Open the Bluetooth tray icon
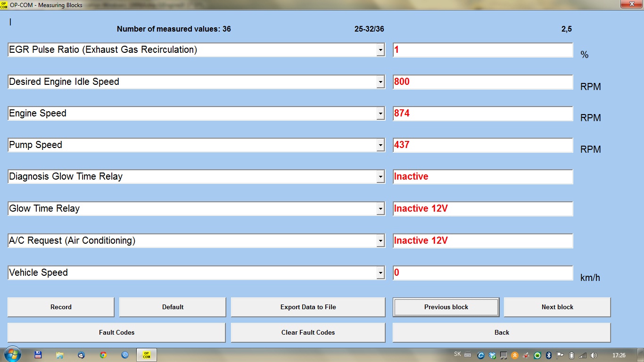The height and width of the screenshot is (362, 644). [549, 355]
